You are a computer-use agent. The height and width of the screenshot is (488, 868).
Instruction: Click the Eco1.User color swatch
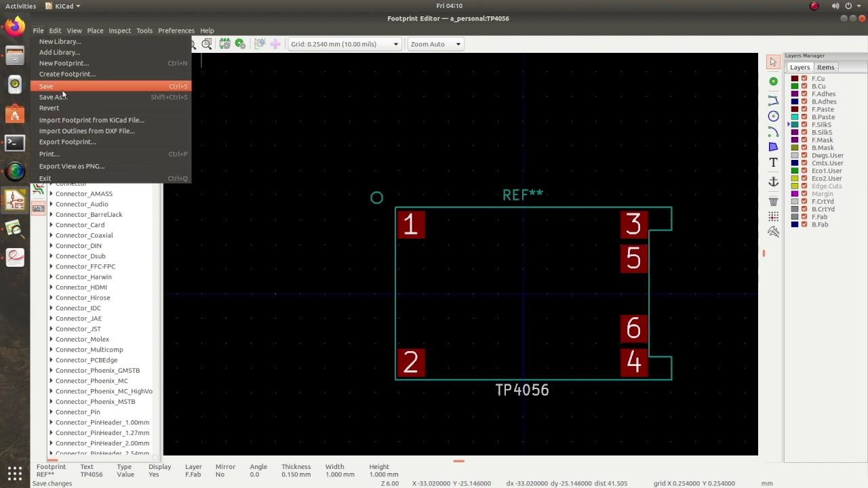pyautogui.click(x=795, y=171)
